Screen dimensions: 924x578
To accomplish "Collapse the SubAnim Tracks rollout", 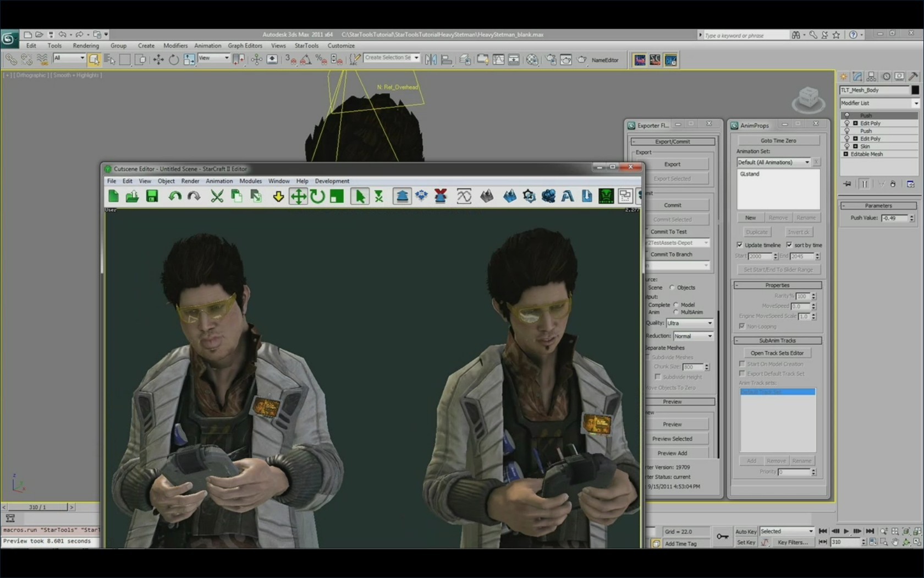I will [x=777, y=340].
